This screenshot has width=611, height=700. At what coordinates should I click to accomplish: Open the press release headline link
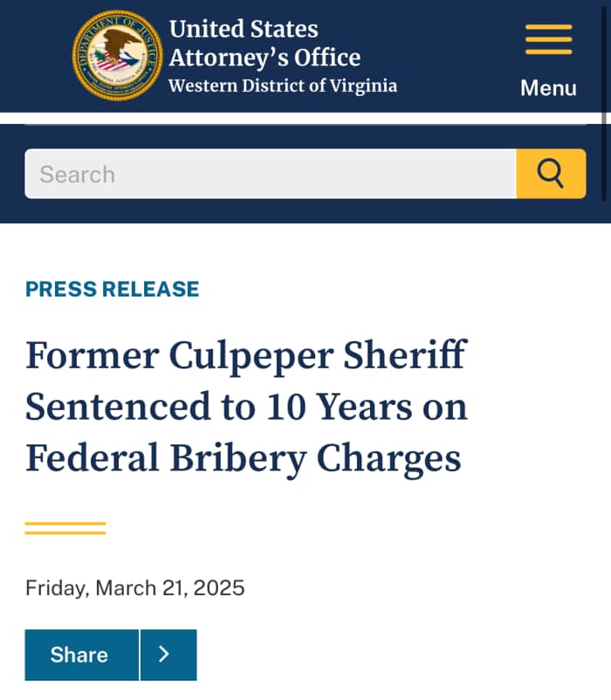[x=247, y=406]
